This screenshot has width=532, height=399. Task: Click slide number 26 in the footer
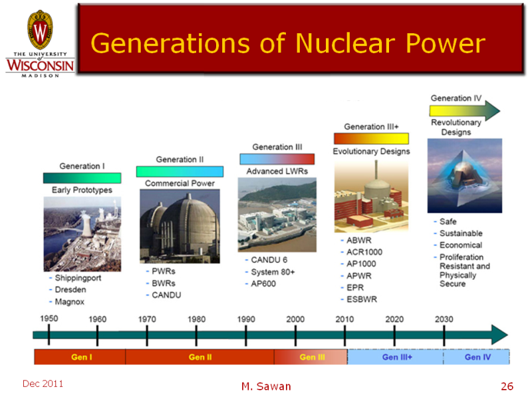(507, 386)
